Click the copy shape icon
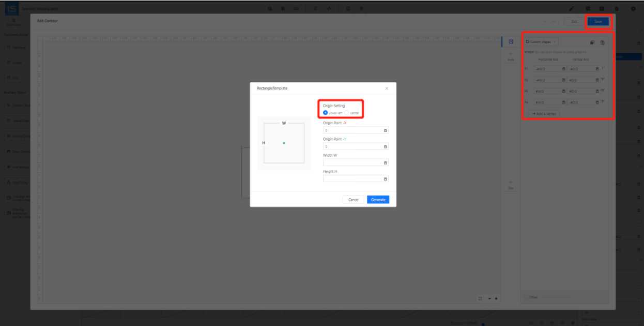Viewport: 644px width, 326px height. tap(592, 42)
